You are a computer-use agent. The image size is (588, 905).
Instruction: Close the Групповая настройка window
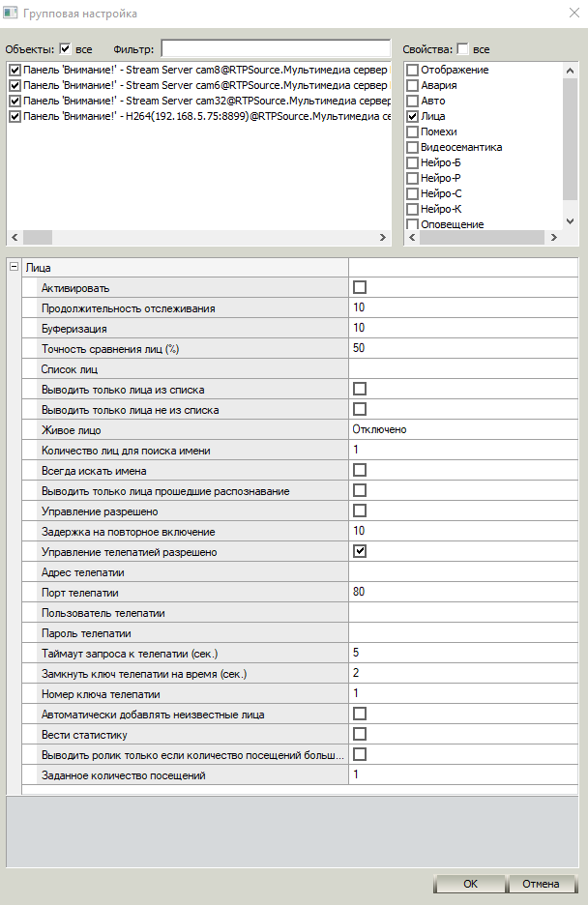(x=574, y=13)
